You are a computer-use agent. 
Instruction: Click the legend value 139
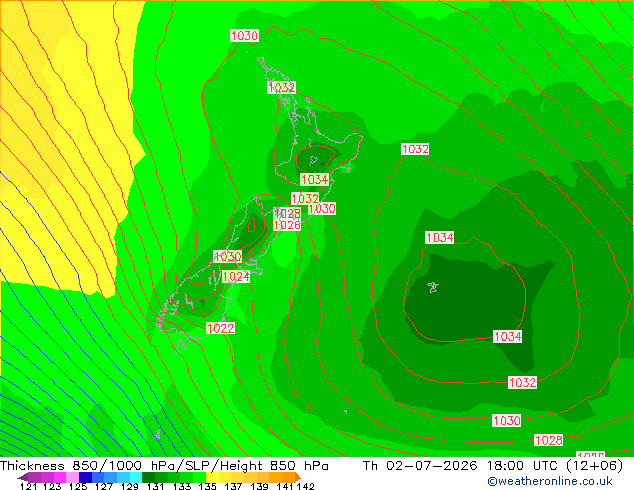click(259, 486)
